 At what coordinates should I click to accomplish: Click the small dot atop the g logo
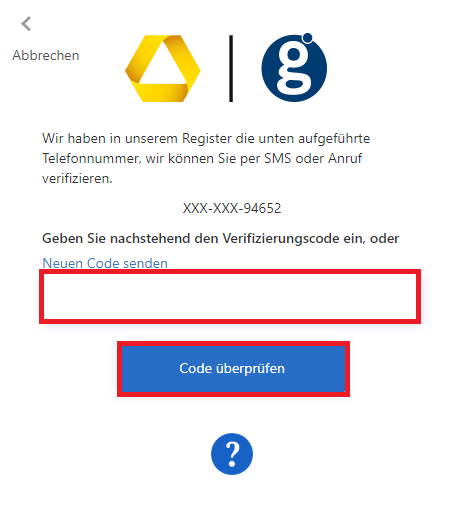click(x=308, y=37)
